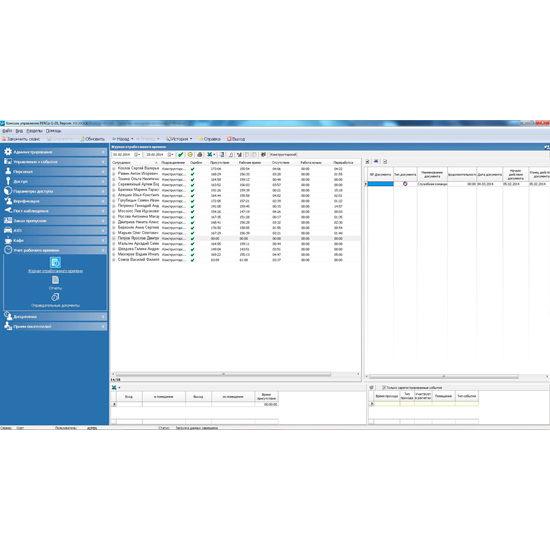This screenshot has width=550, height=550.
Task: Click the printer icon in journal toolbar
Action: pos(200,155)
